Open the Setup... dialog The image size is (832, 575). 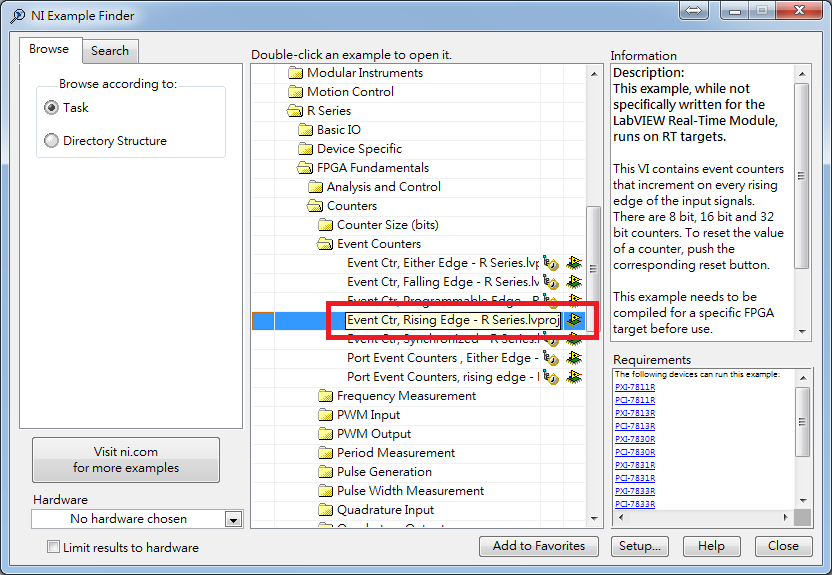[640, 546]
